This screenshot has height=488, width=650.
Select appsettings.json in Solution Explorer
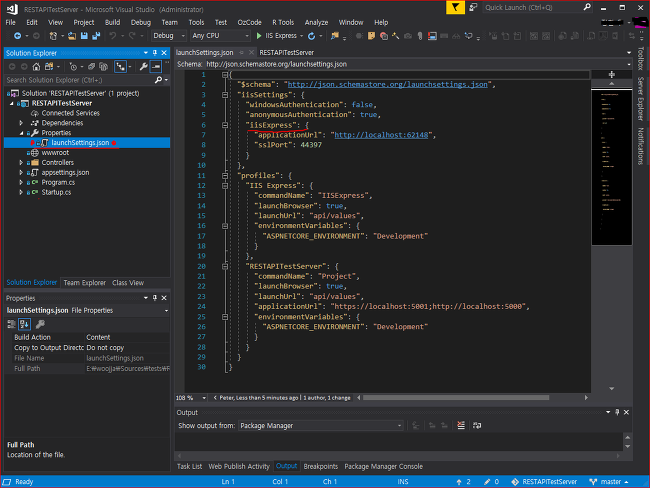(x=65, y=172)
